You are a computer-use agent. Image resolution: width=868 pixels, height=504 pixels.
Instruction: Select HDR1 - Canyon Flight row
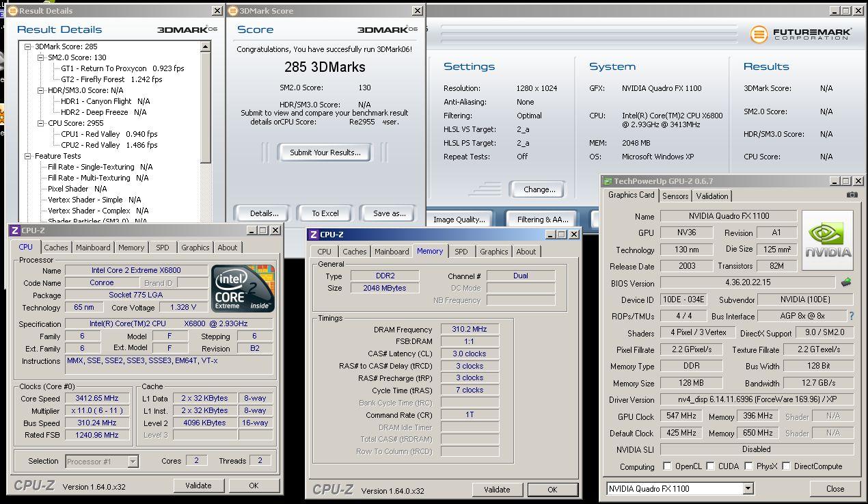pos(106,101)
